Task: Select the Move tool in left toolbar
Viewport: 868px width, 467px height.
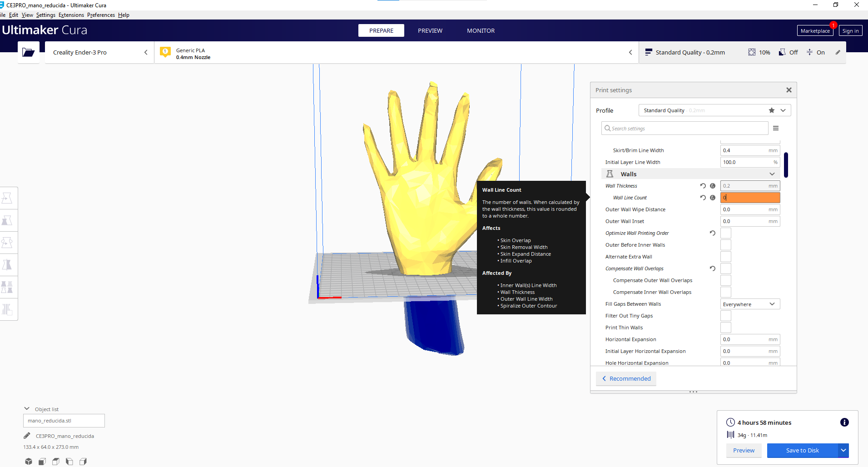Action: [7, 198]
